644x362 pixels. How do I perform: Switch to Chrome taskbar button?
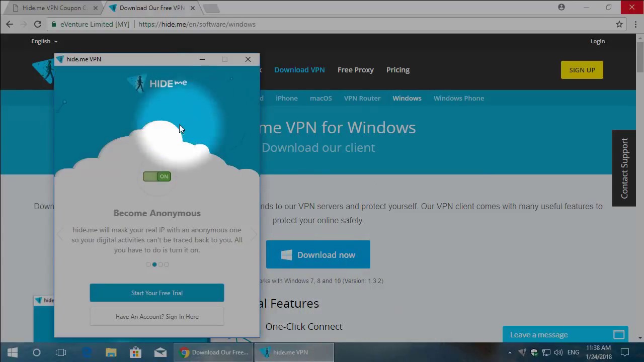tap(214, 352)
